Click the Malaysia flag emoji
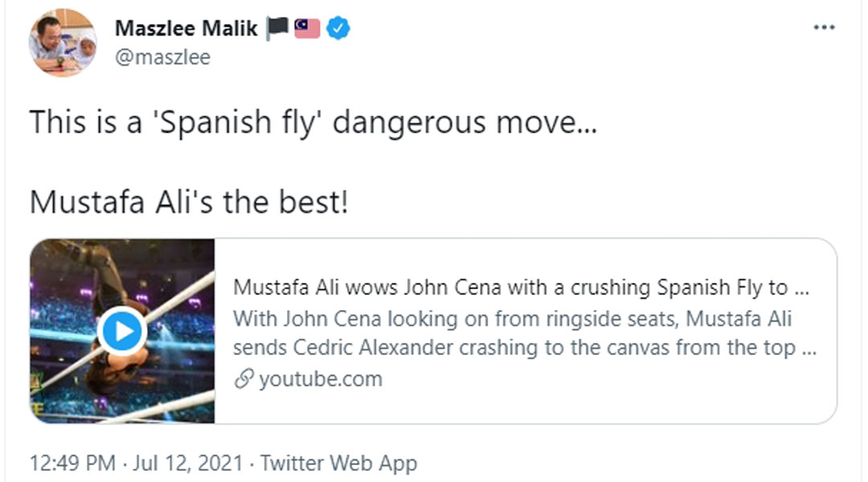 (x=307, y=27)
